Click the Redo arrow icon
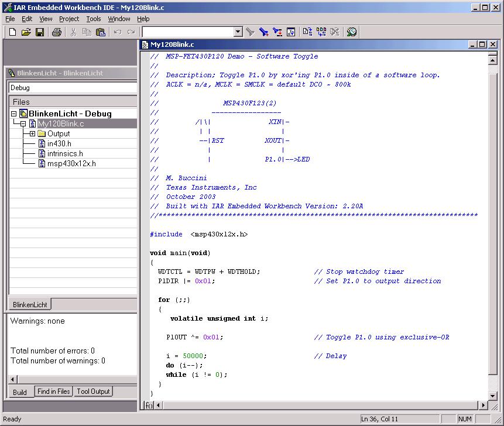 [x=131, y=32]
